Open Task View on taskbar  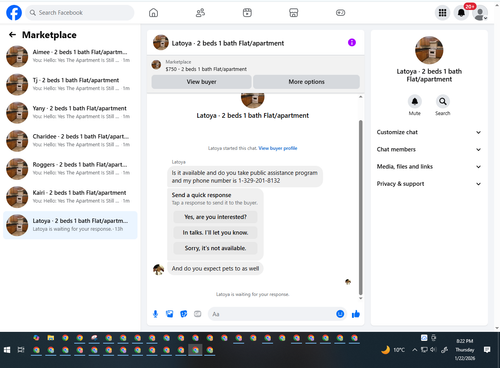click(x=21, y=350)
